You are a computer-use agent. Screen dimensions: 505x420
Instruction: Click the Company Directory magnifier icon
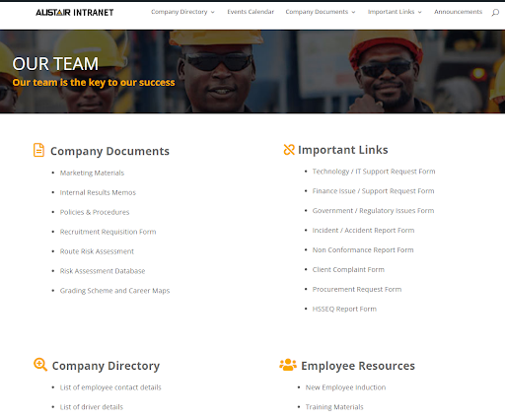[x=40, y=365]
